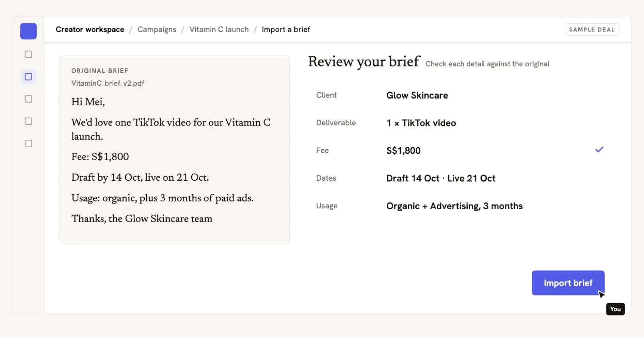Screen dimensions: 644x338
Task: Click the Draft 14 Oct · Live 21 Oct value
Action: click(441, 178)
